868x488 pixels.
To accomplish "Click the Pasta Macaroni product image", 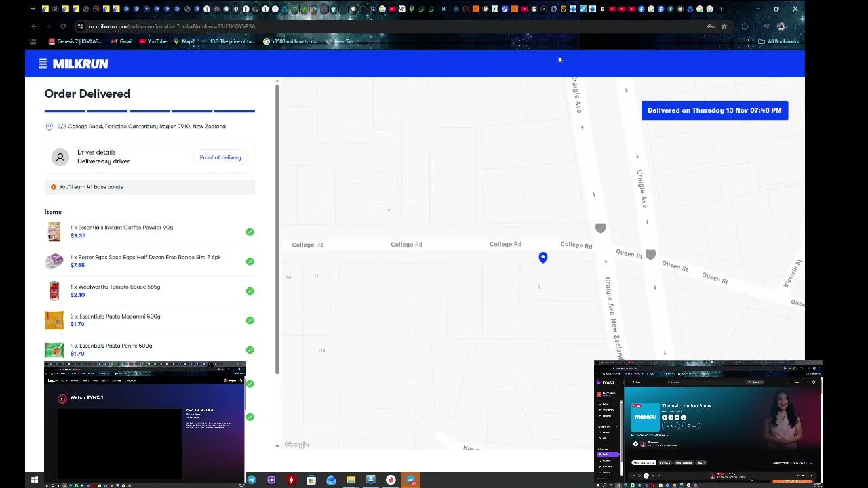I will click(54, 320).
